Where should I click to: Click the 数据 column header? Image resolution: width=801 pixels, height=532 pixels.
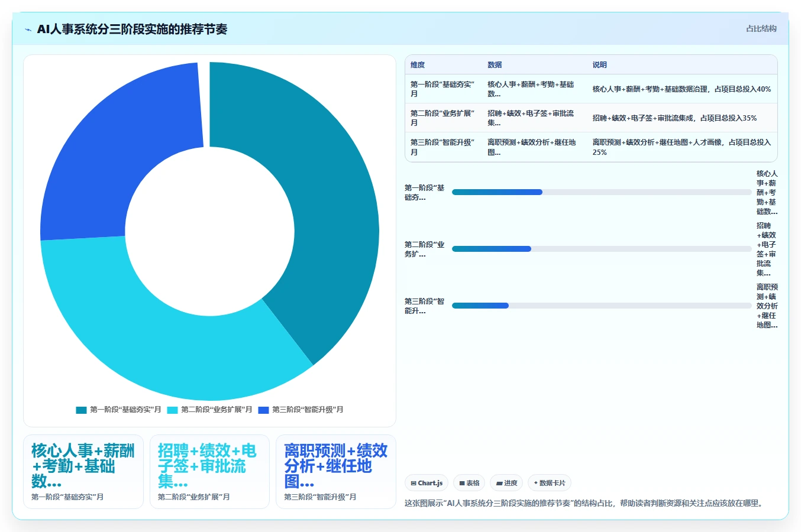point(495,65)
